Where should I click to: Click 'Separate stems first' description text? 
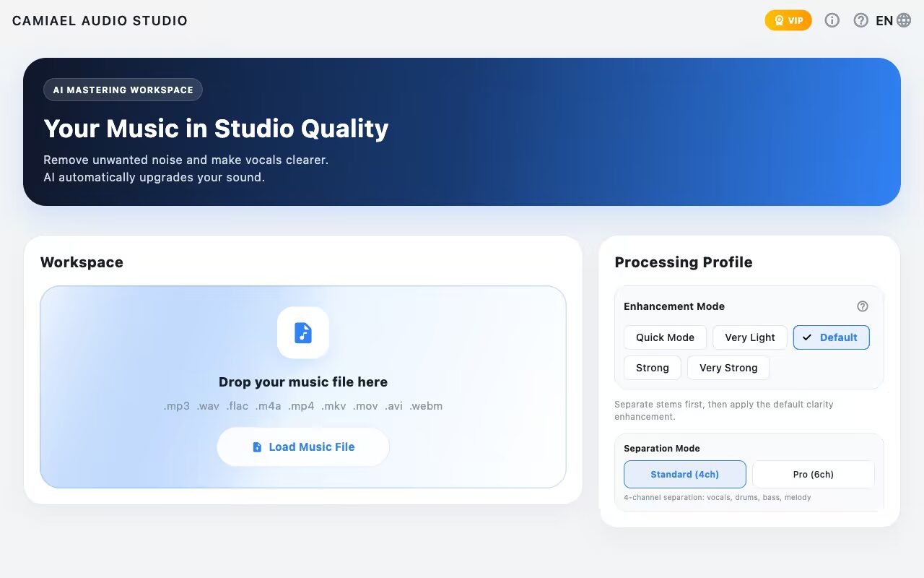[x=724, y=410]
